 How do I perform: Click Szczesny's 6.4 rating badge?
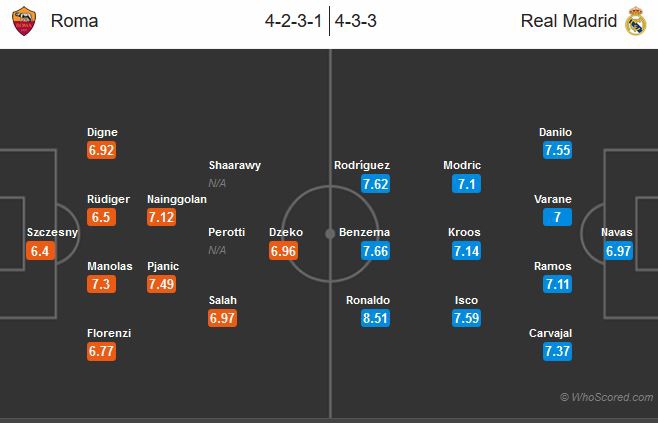tap(40, 251)
